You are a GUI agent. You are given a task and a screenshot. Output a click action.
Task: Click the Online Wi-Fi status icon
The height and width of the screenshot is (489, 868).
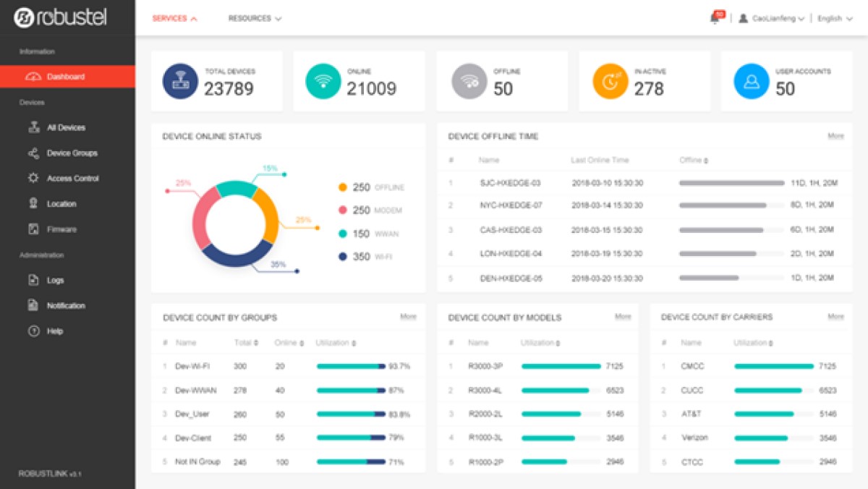[x=323, y=81]
